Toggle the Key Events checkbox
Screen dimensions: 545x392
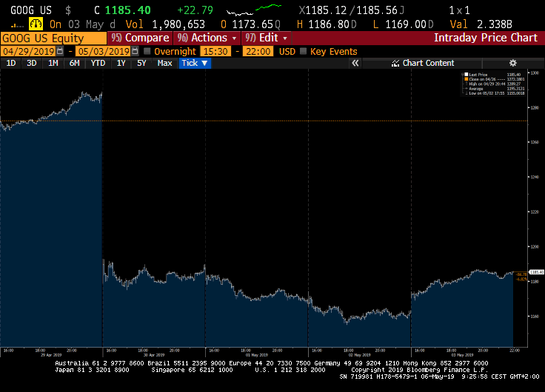(303, 51)
